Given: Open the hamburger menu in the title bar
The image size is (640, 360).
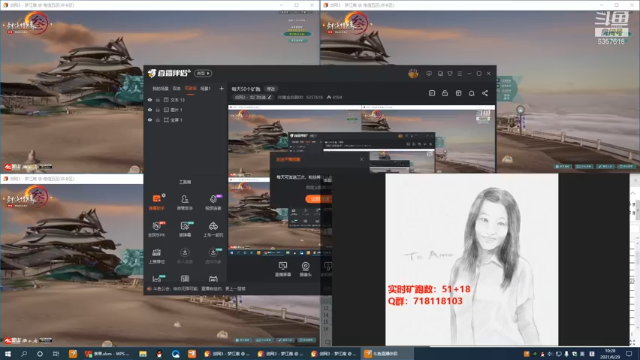Looking at the screenshot, I should click(x=460, y=73).
